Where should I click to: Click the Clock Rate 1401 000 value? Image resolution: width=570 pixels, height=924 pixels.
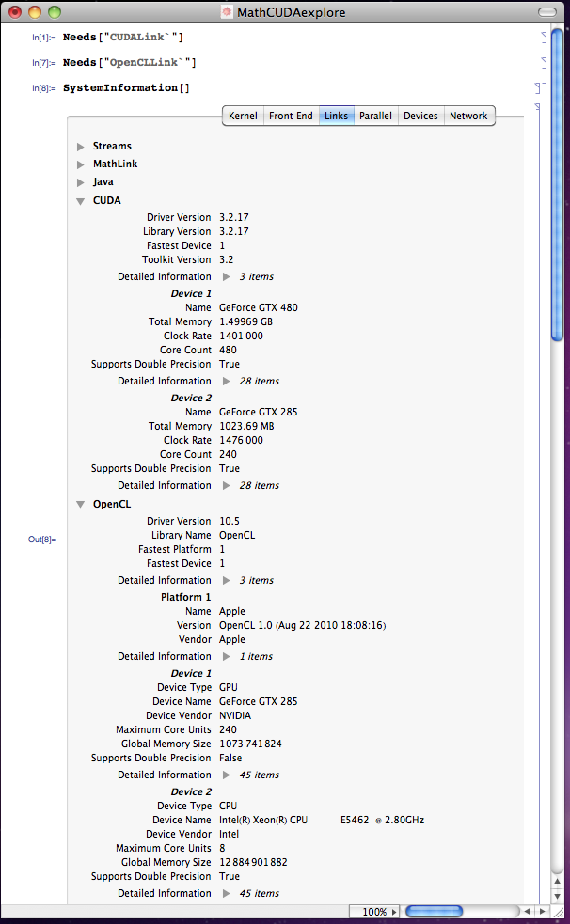click(241, 336)
